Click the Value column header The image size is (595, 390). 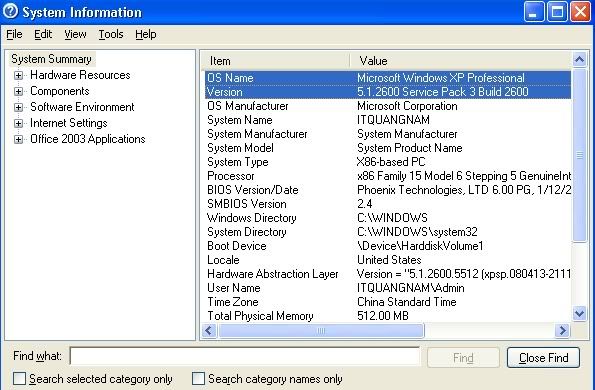(460, 61)
